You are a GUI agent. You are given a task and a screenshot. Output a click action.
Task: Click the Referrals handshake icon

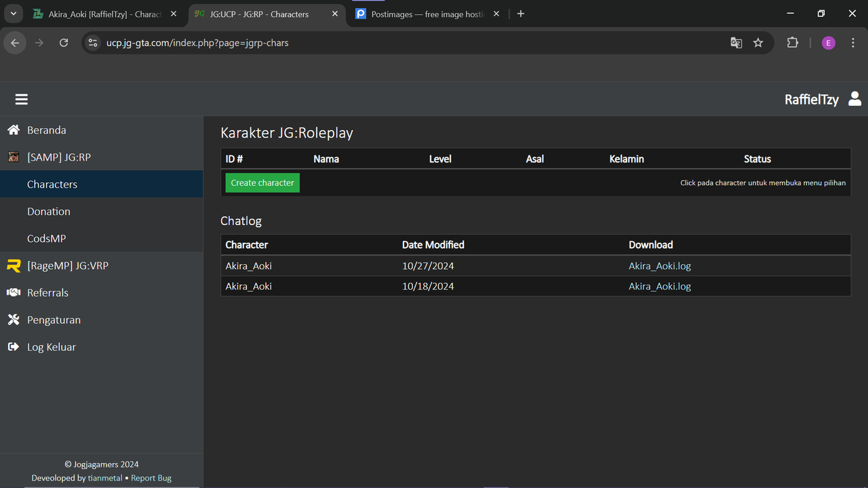click(14, 293)
